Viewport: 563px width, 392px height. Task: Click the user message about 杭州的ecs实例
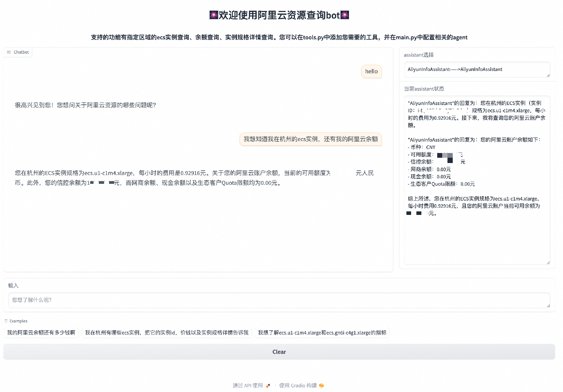pyautogui.click(x=311, y=139)
